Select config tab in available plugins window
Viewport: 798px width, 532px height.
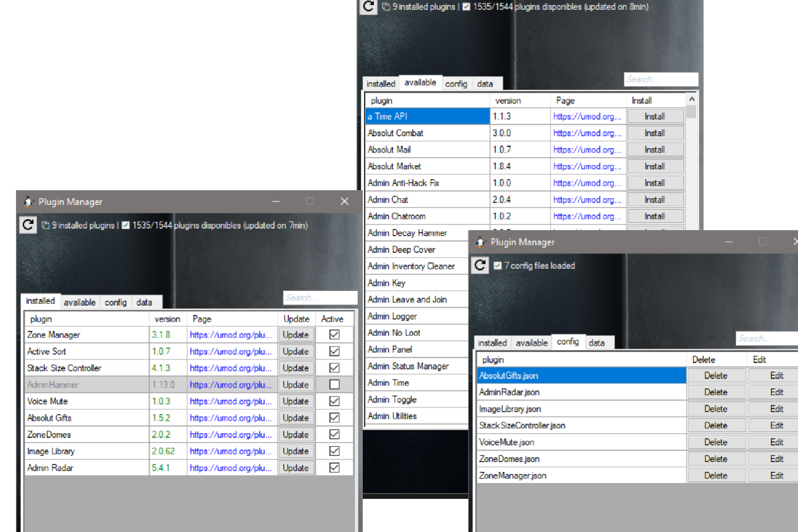pos(456,84)
